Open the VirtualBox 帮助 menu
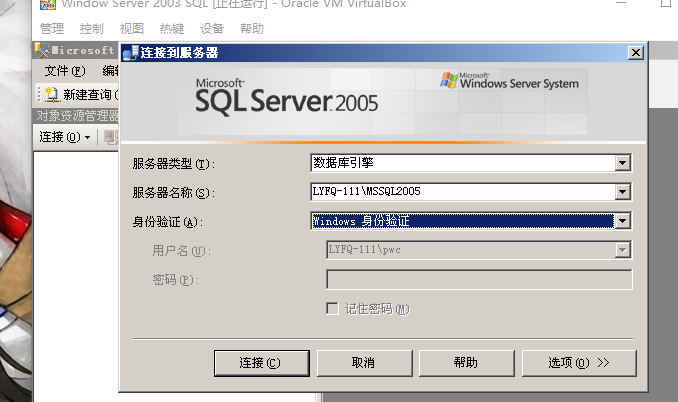The width and height of the screenshot is (678, 402). (x=252, y=29)
